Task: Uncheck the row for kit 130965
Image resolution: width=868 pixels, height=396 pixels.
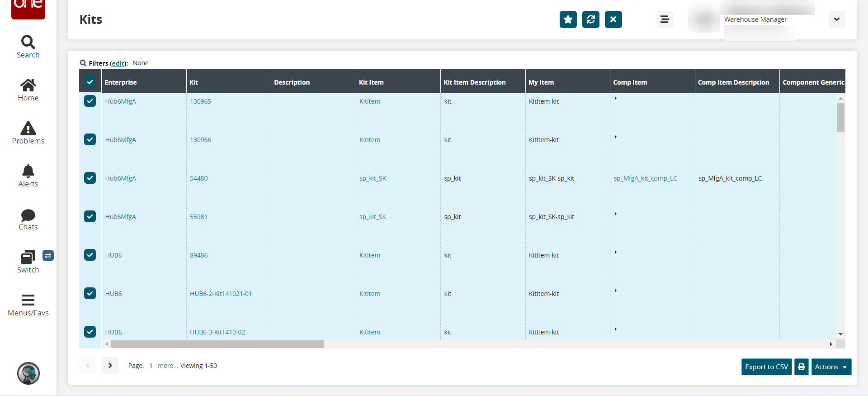Action: [90, 101]
